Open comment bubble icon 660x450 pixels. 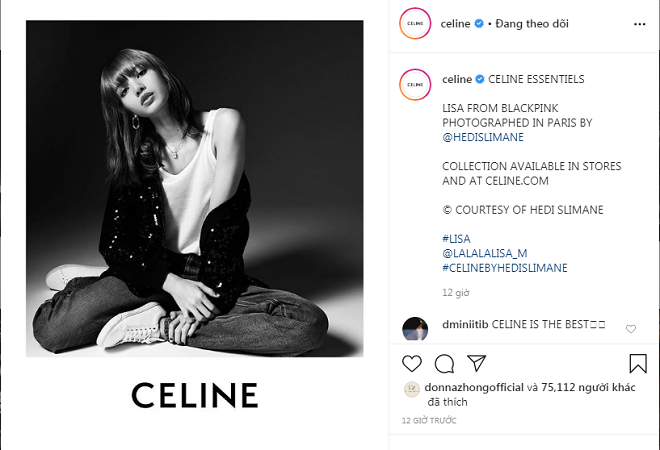(444, 364)
